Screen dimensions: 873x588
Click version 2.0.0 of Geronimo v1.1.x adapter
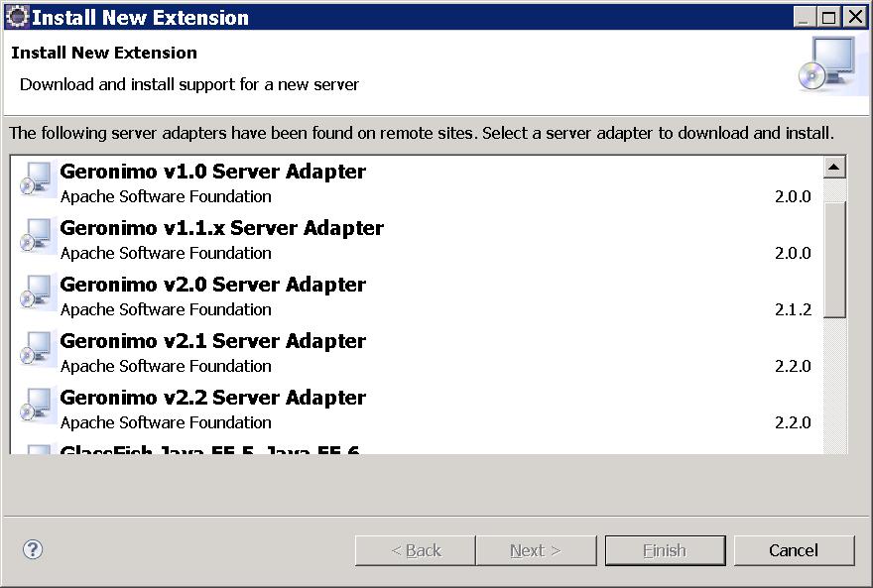point(793,253)
